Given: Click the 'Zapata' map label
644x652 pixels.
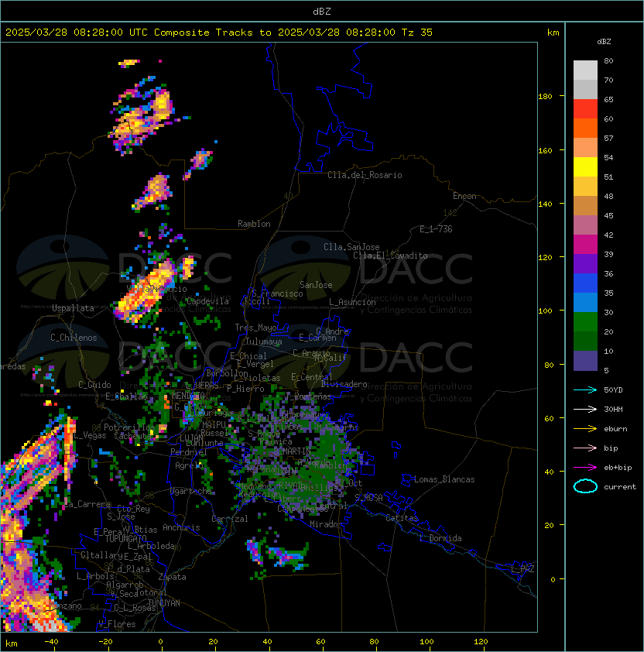Looking at the screenshot, I should tap(172, 577).
